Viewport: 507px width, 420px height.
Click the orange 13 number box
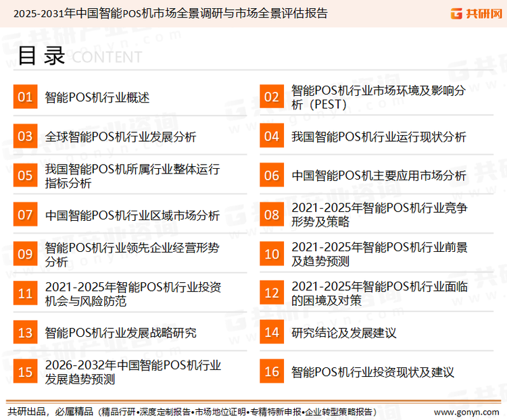click(25, 332)
